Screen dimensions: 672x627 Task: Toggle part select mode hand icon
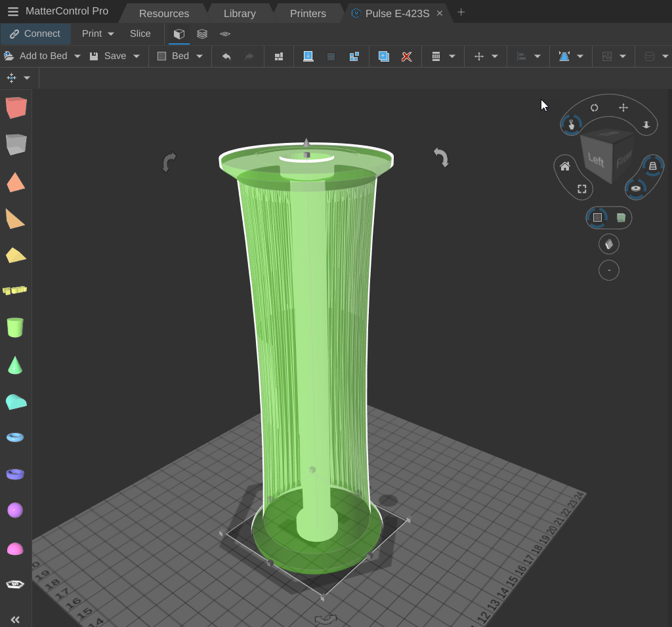click(x=572, y=125)
